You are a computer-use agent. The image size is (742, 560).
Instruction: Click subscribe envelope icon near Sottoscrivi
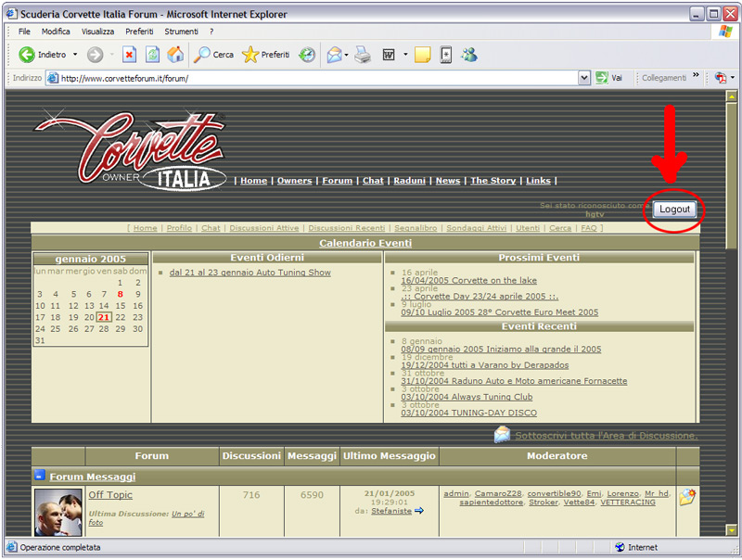point(502,434)
